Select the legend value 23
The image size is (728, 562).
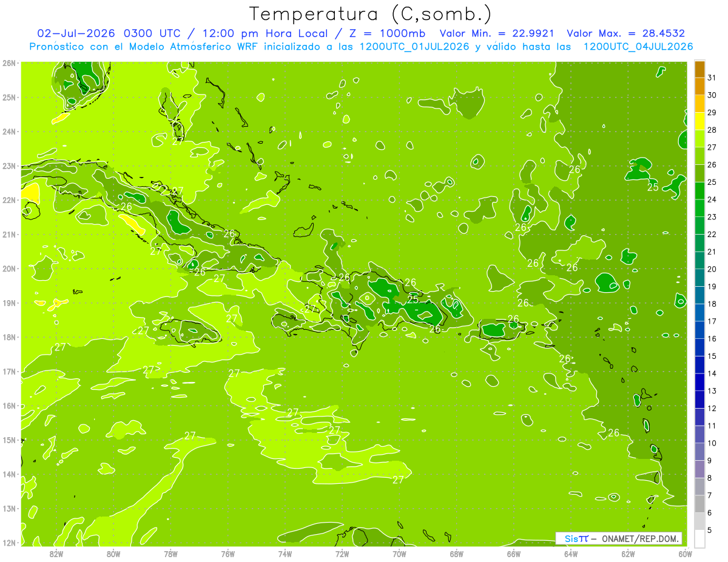(712, 217)
